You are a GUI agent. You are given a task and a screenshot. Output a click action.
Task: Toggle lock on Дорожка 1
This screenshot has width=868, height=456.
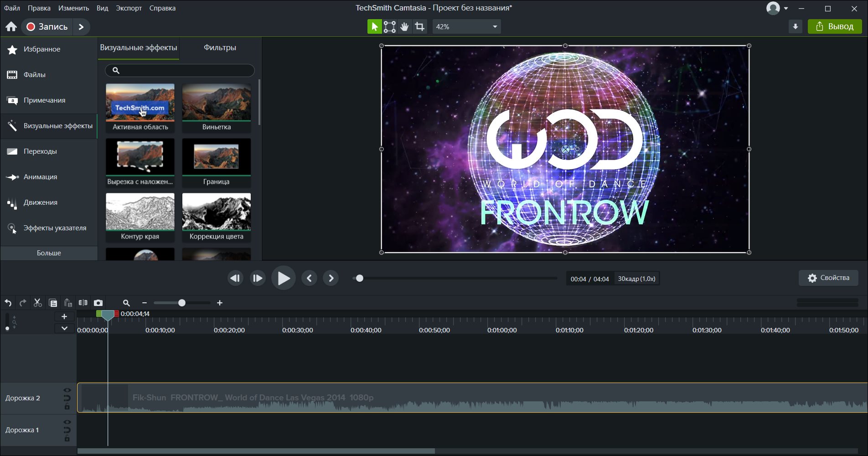click(x=67, y=438)
